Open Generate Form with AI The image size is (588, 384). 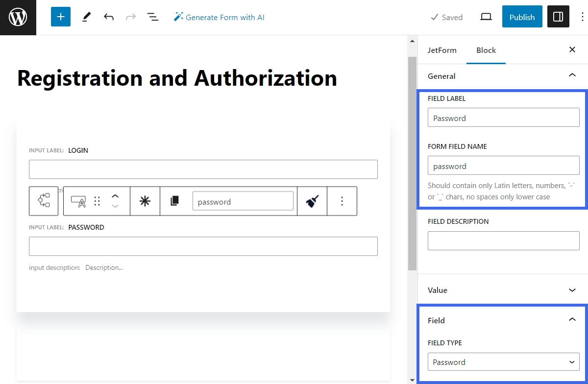tap(219, 17)
